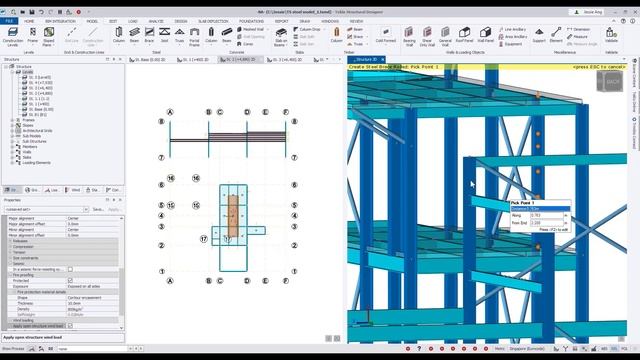
Task: Click the Save button in Properties panel
Action: 98,209
